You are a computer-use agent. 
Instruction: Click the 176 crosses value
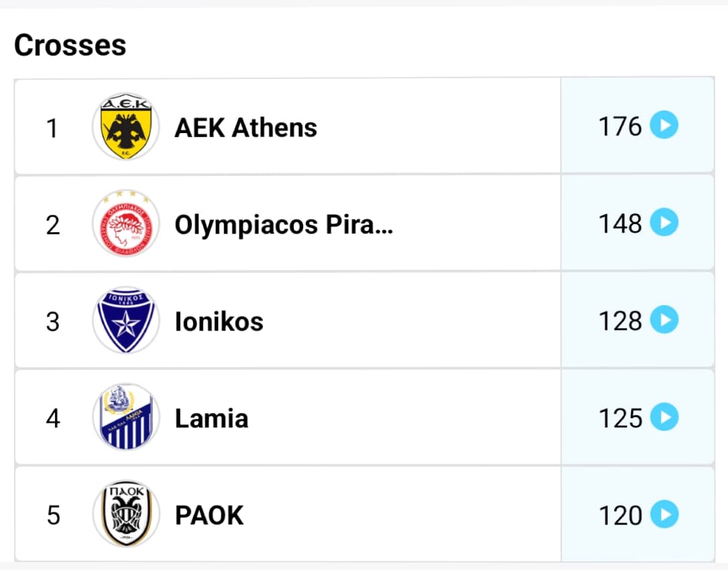click(x=620, y=126)
